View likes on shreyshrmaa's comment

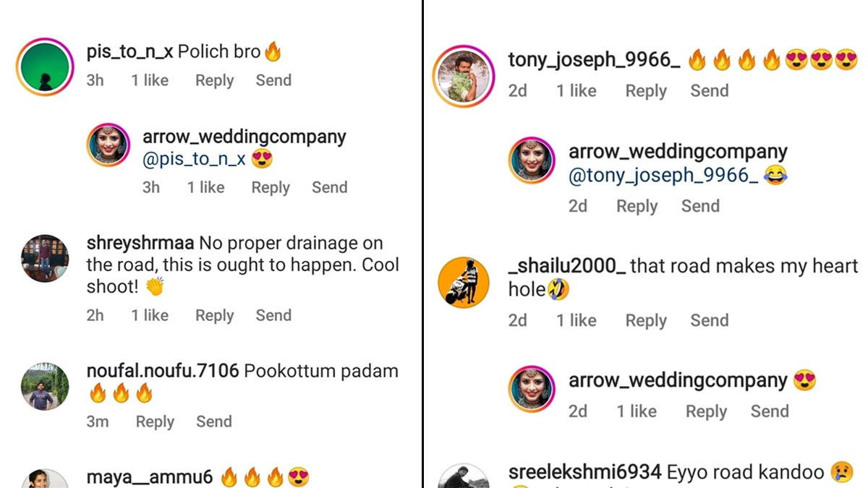point(149,315)
